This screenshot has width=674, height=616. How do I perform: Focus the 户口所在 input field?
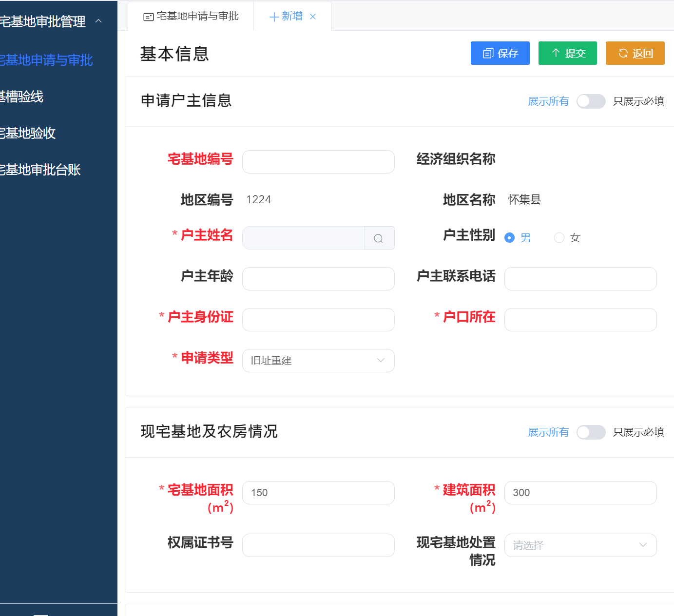coord(580,320)
